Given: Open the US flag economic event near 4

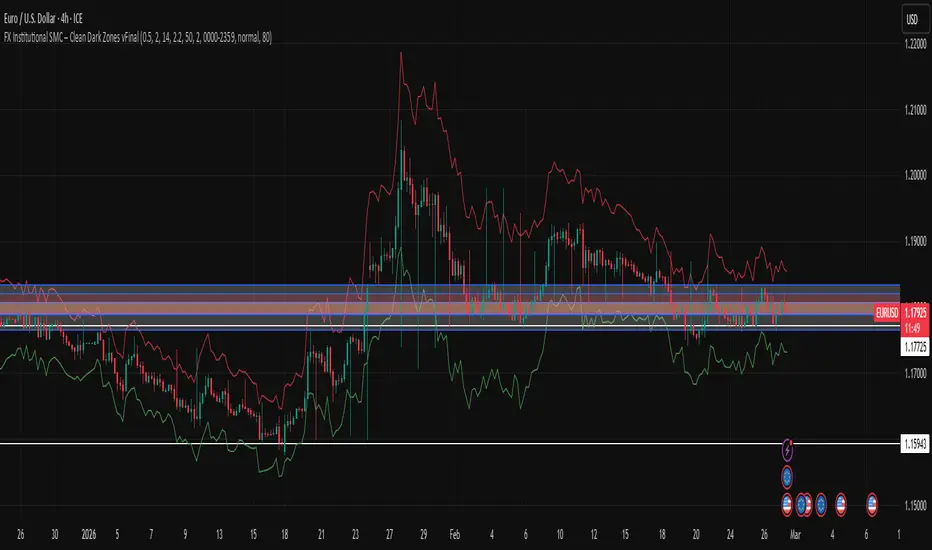Looking at the screenshot, I should [x=840, y=505].
